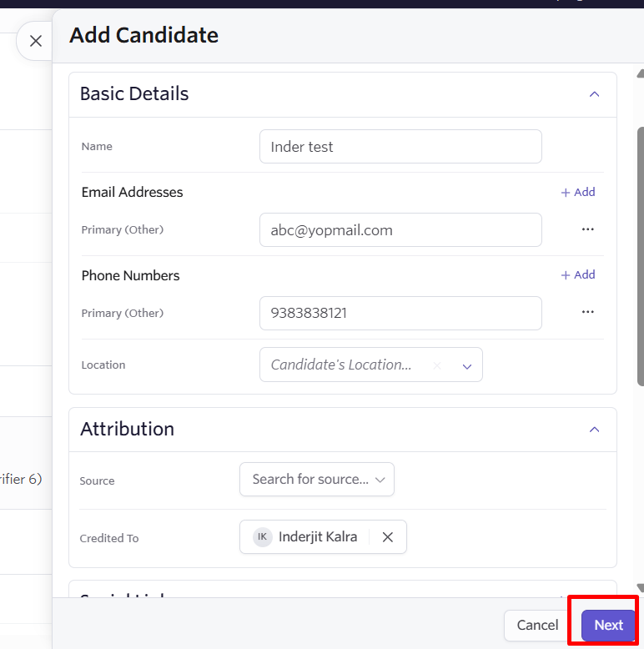This screenshot has height=649, width=644.
Task: Open the Candidate's Location dropdown
Action: [467, 366]
